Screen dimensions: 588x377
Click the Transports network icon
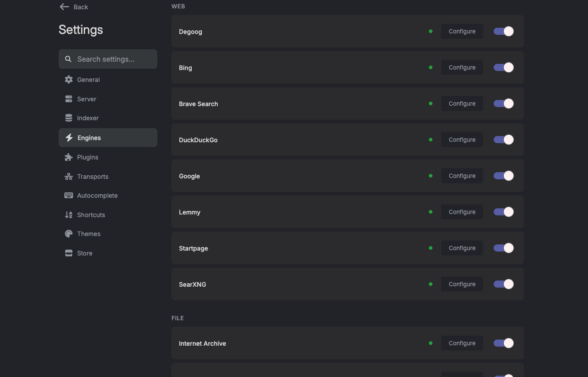click(x=69, y=177)
